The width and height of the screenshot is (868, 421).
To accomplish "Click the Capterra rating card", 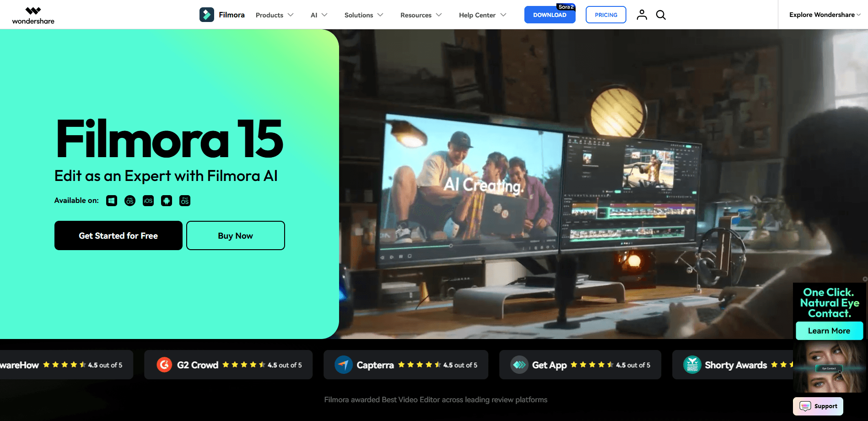I will pos(406,365).
